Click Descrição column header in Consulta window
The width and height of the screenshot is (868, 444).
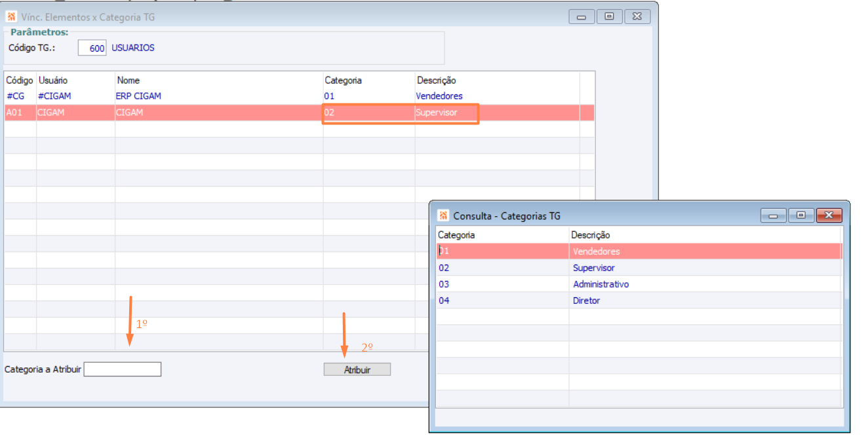pos(591,235)
